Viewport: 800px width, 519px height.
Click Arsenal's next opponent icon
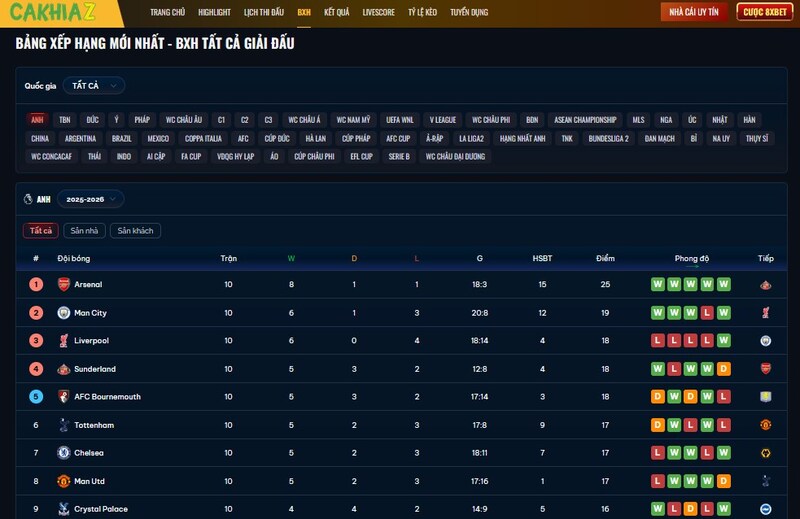766,285
